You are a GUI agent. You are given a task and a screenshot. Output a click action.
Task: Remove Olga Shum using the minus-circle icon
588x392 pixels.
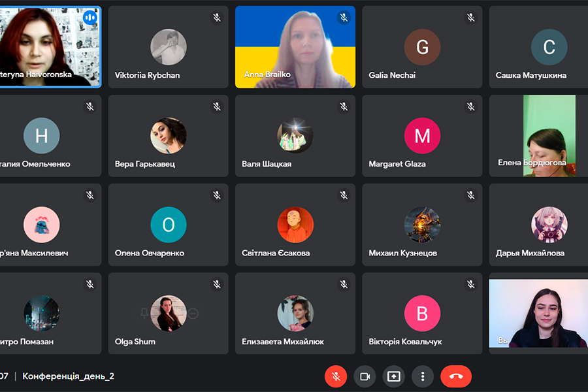[193, 313]
